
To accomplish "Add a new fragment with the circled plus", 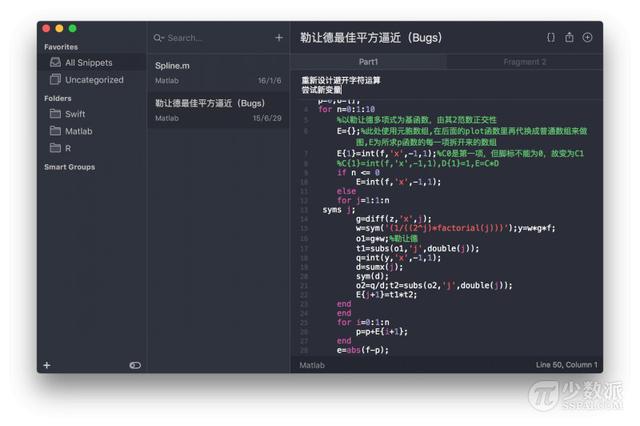I will click(587, 38).
